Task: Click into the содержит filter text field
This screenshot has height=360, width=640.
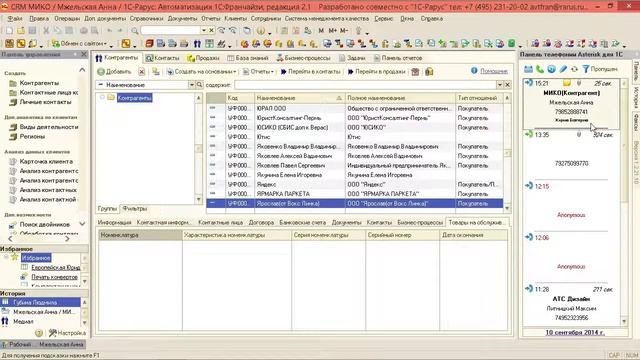Action: pos(365,85)
